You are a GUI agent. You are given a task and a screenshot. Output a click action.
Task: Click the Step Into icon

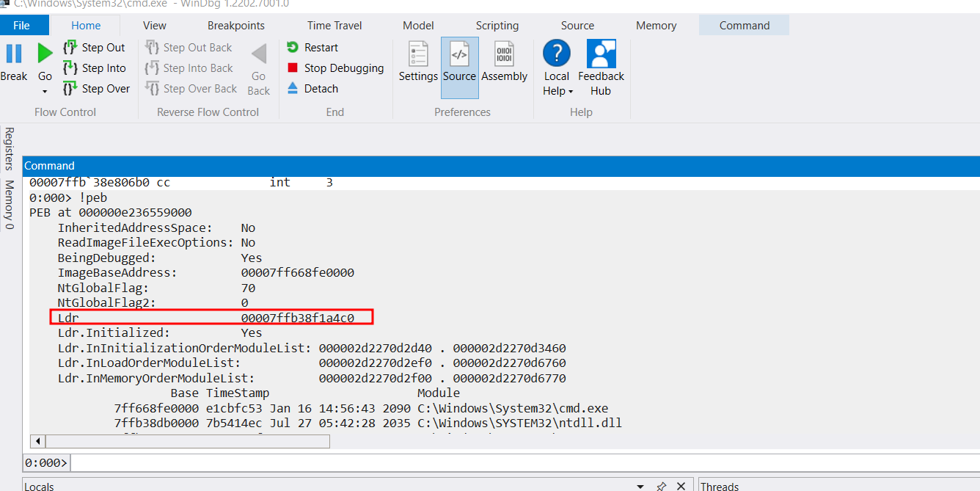point(70,68)
